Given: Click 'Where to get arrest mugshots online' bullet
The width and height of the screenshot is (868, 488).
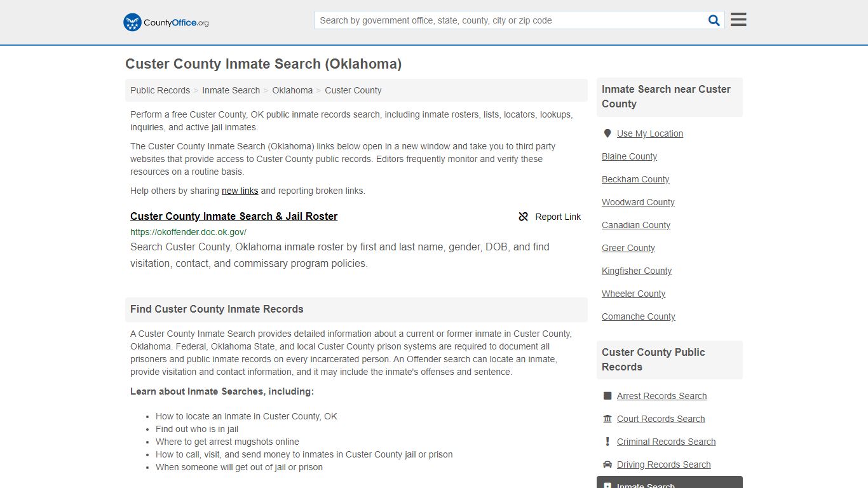Looking at the screenshot, I should click(x=227, y=442).
